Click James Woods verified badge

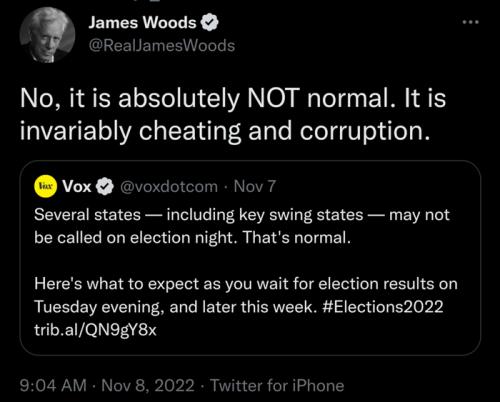coord(209,23)
